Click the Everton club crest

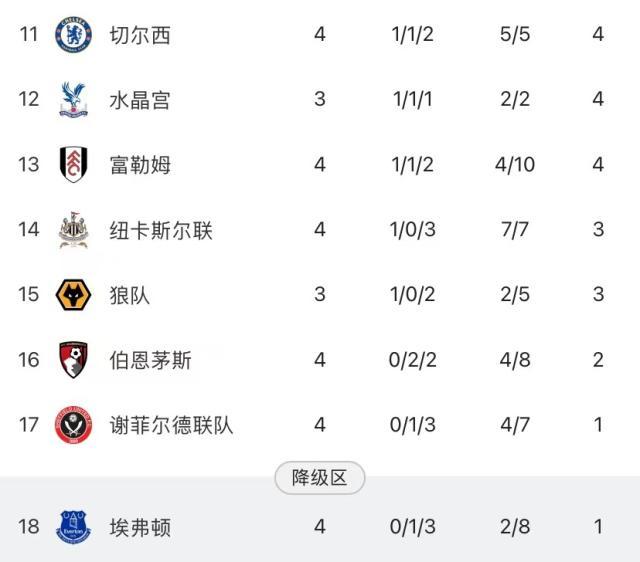click(74, 526)
